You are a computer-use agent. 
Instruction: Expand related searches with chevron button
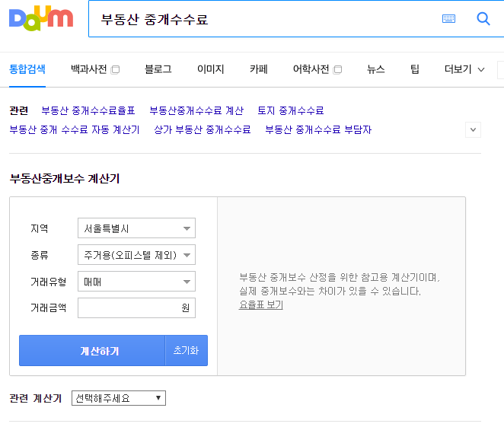(x=473, y=130)
